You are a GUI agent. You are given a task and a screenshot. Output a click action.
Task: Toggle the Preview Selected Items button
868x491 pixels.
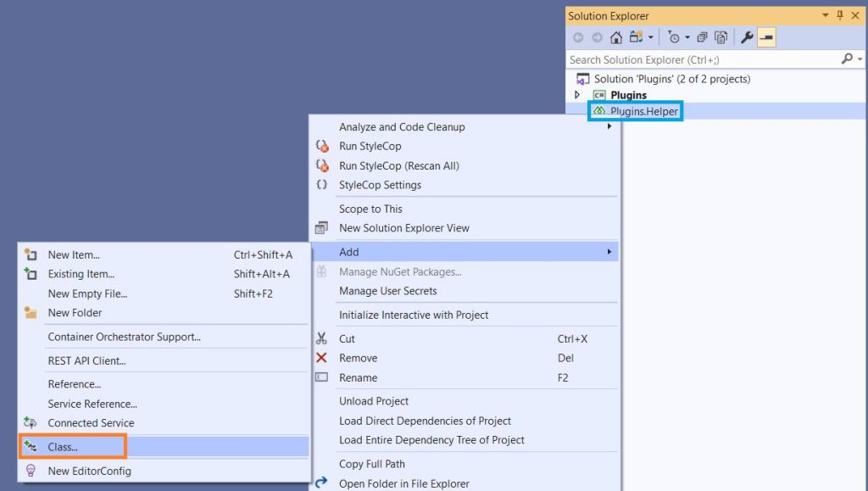tap(766, 37)
